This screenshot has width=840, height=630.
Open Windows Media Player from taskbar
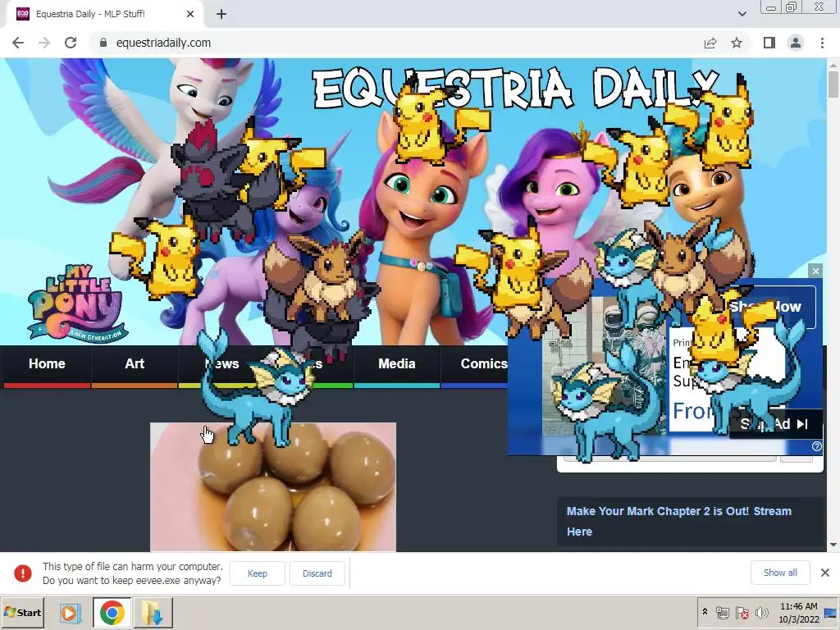pos(70,613)
